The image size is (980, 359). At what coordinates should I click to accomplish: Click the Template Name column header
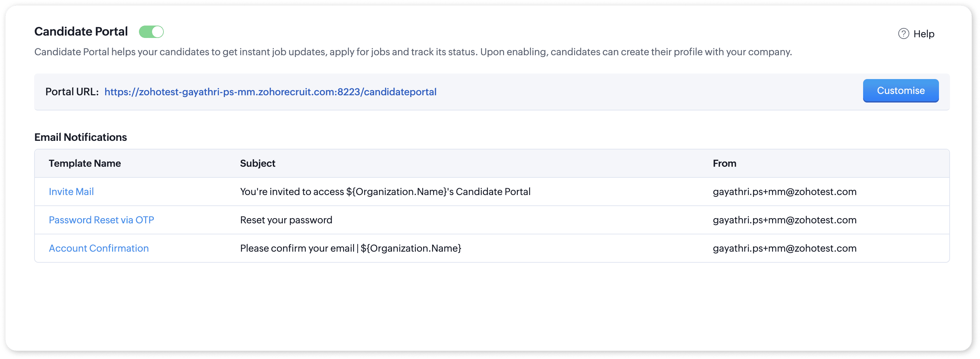point(84,163)
